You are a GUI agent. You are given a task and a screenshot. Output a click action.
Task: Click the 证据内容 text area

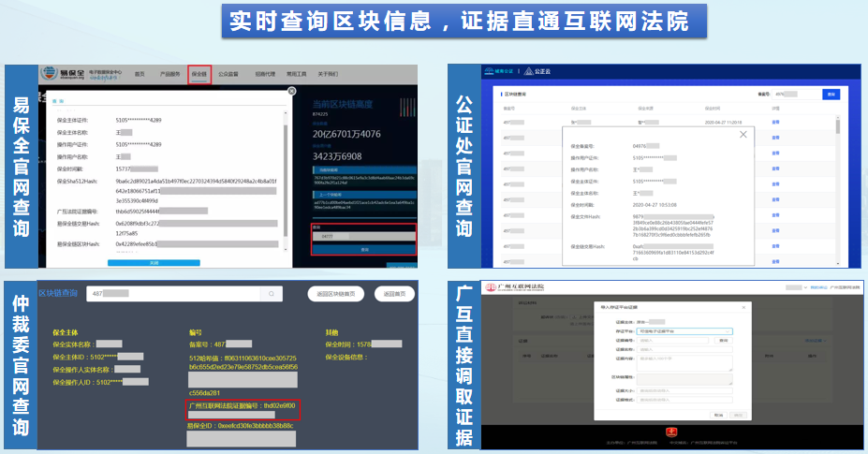click(x=684, y=362)
